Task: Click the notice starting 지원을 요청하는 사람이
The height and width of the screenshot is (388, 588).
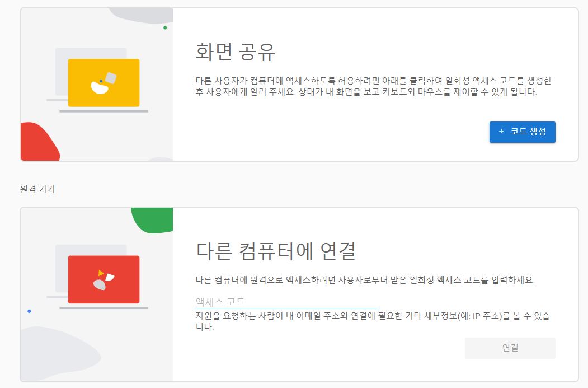Action: tap(373, 321)
